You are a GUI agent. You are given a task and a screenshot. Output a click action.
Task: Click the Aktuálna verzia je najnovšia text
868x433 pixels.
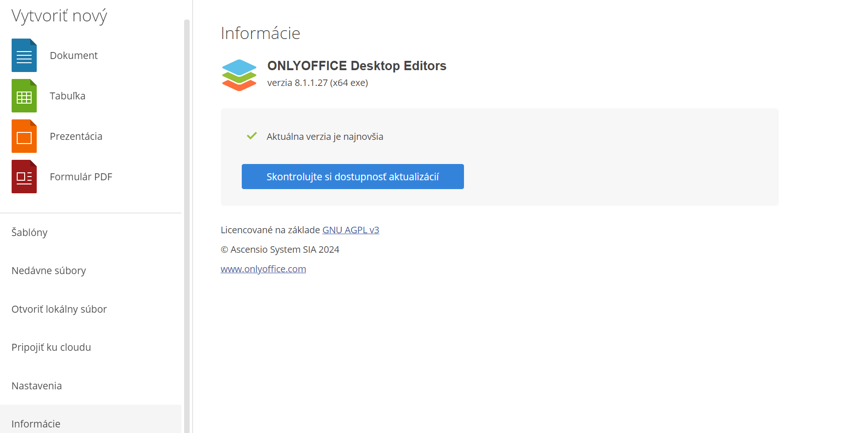pyautogui.click(x=325, y=137)
